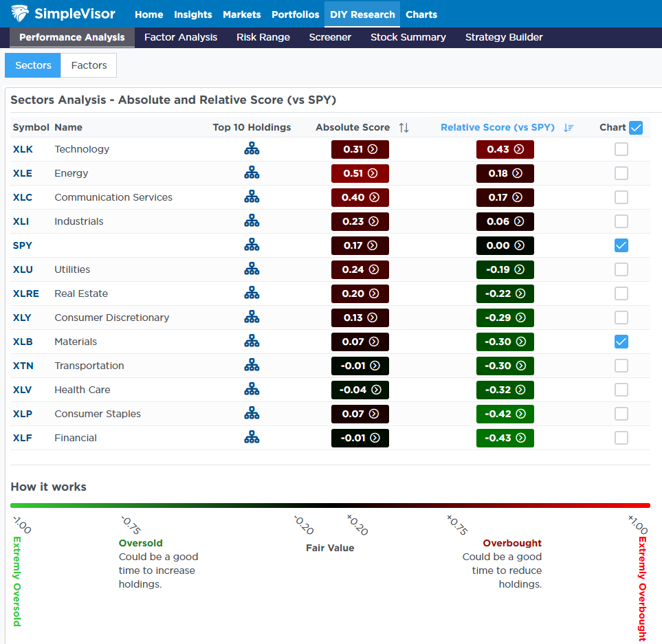View holdings icon for Communication Services
Image resolution: width=662 pixels, height=644 pixels.
[x=252, y=197]
